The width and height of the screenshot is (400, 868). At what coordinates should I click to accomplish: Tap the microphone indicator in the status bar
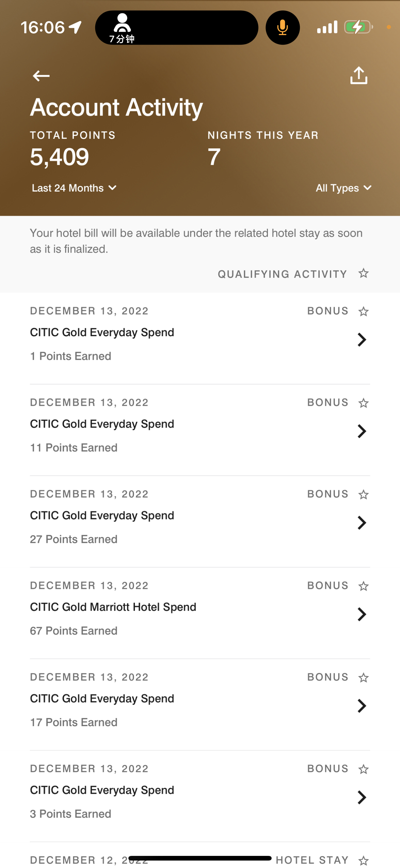tap(282, 28)
